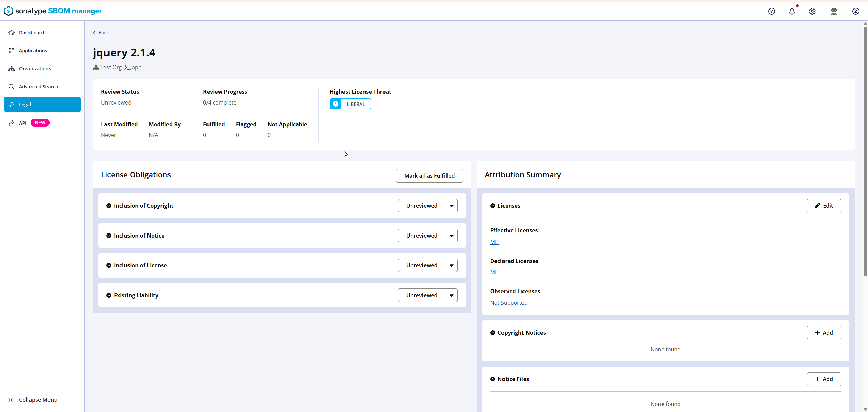Viewport: 868px width, 412px height.
Task: Click the scrollbar up arrow
Action: coord(865,24)
